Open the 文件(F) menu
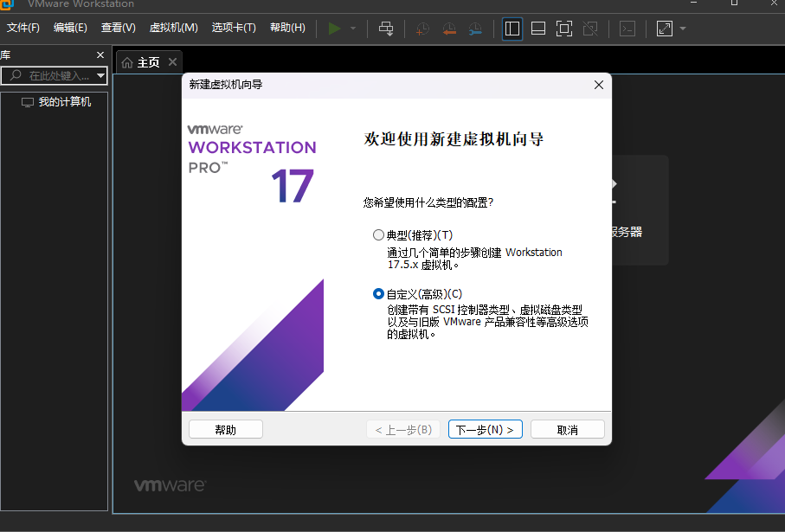This screenshot has width=785, height=532. pyautogui.click(x=23, y=28)
